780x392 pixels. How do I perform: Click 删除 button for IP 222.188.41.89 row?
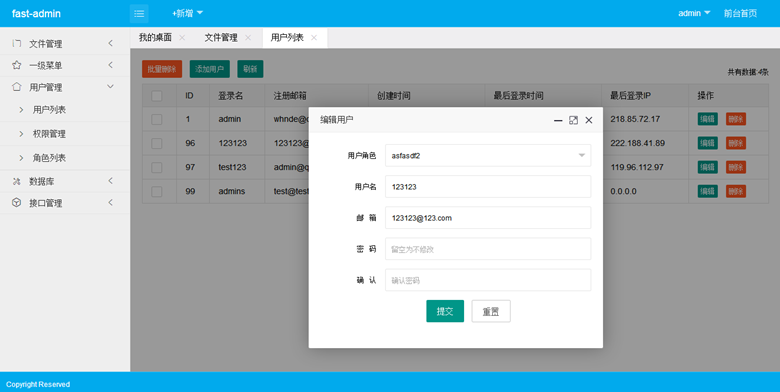click(x=736, y=143)
